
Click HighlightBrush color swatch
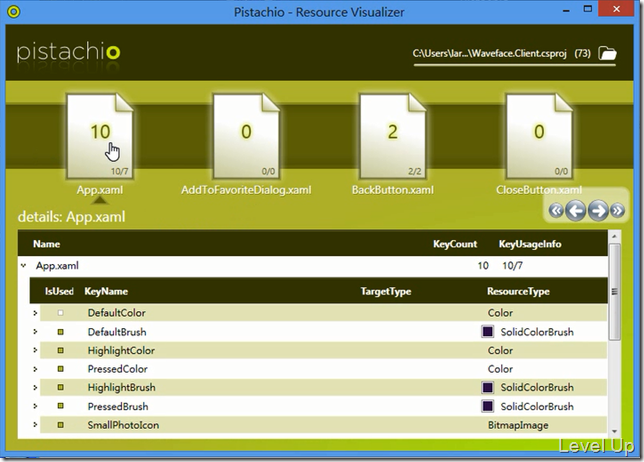488,387
